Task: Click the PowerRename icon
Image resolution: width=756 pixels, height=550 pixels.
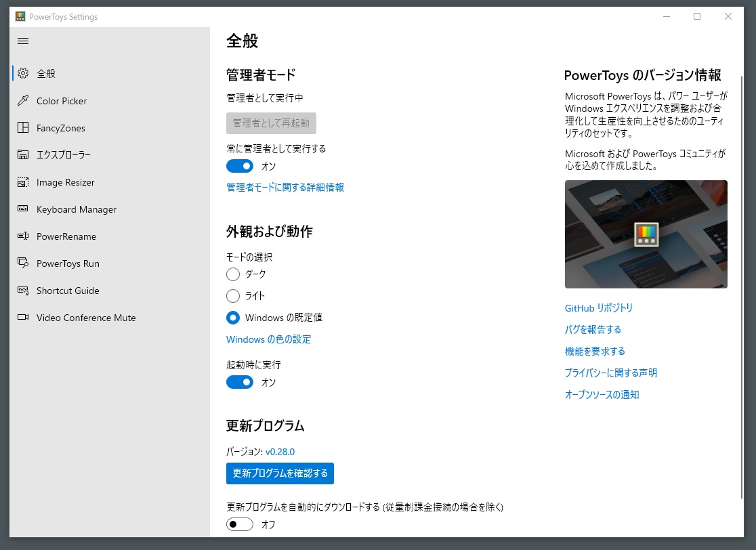Action: tap(22, 236)
